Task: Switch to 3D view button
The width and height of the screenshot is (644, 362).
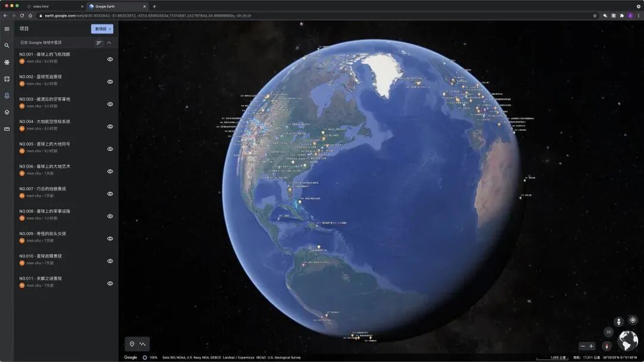Action: point(609,332)
